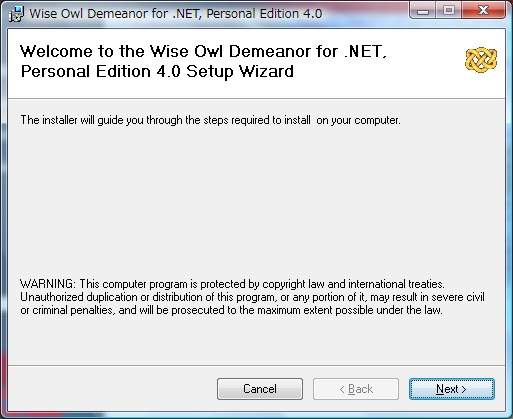Click the blank white banner area beside the heading
The height and width of the screenshot is (419, 513).
423,72
